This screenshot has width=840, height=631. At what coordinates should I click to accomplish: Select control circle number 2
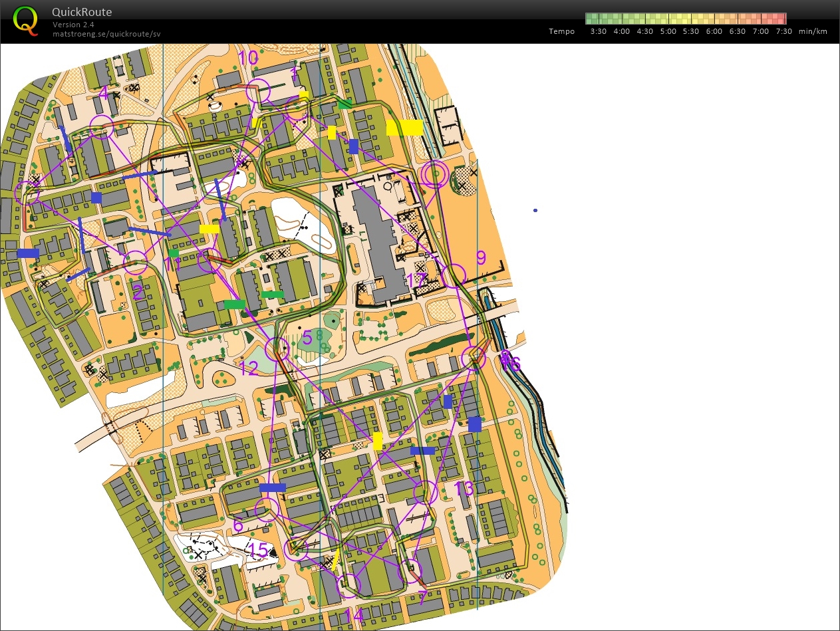(136, 263)
